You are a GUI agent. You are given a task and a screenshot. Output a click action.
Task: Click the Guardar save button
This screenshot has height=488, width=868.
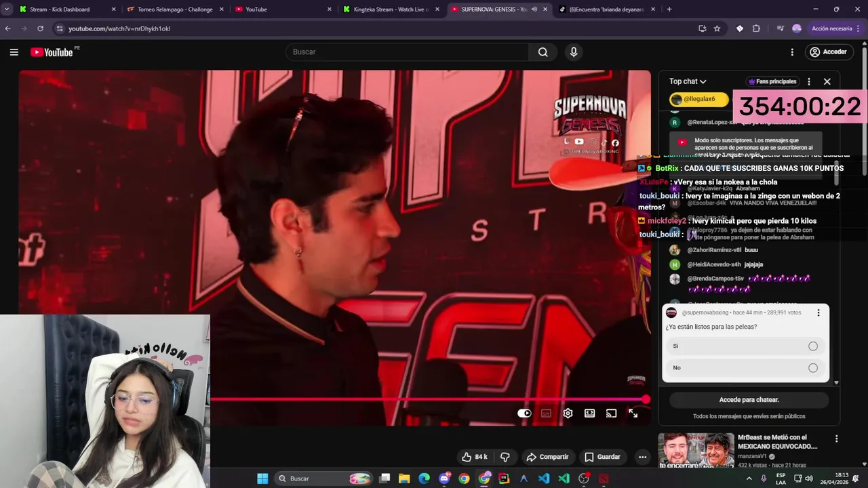(602, 457)
